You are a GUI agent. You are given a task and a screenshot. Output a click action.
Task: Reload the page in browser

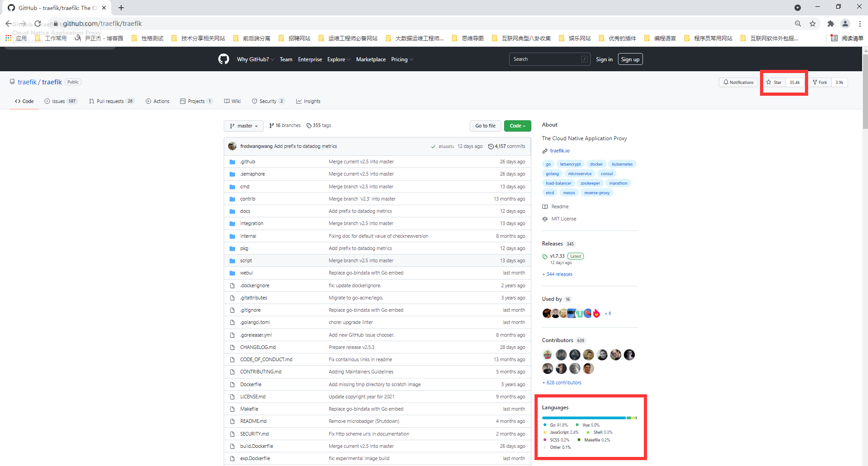pyautogui.click(x=38, y=24)
